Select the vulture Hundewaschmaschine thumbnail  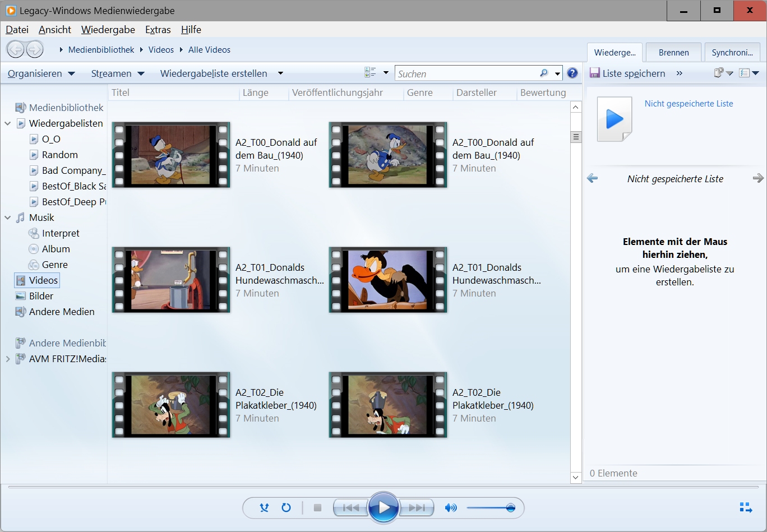(x=388, y=280)
